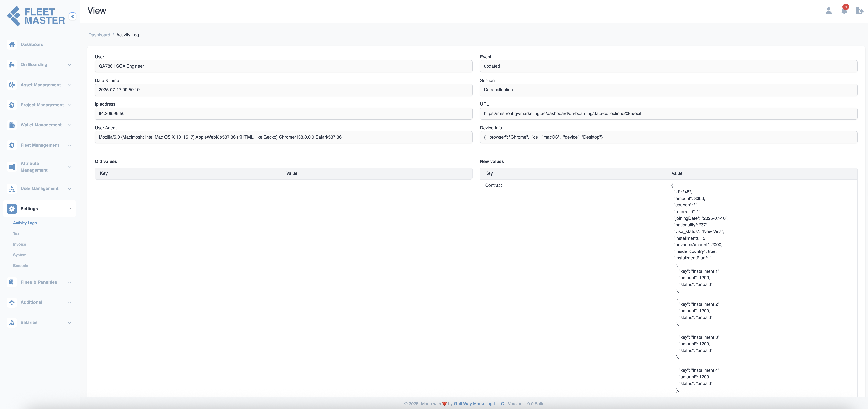868x409 pixels.
Task: Click the logout icon in header
Action: pos(860,11)
